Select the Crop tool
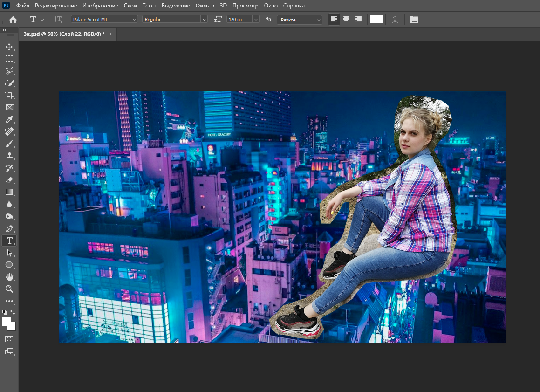540x392 pixels. pos(9,95)
